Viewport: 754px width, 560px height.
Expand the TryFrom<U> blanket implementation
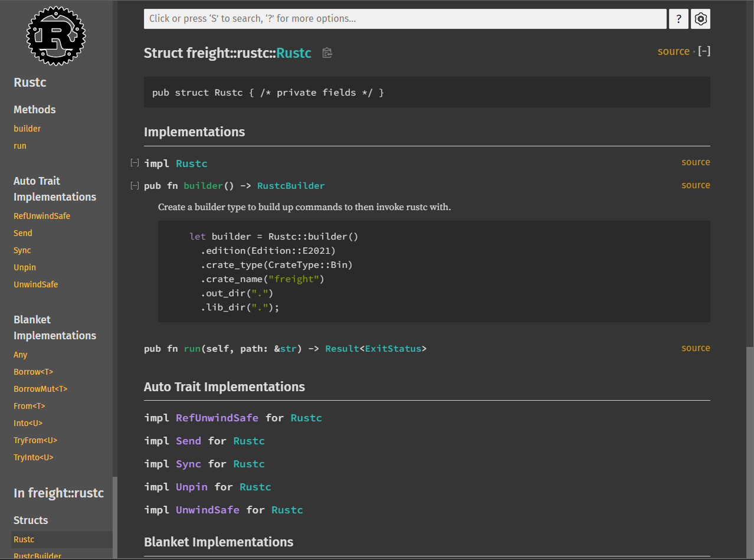pyautogui.click(x=35, y=440)
